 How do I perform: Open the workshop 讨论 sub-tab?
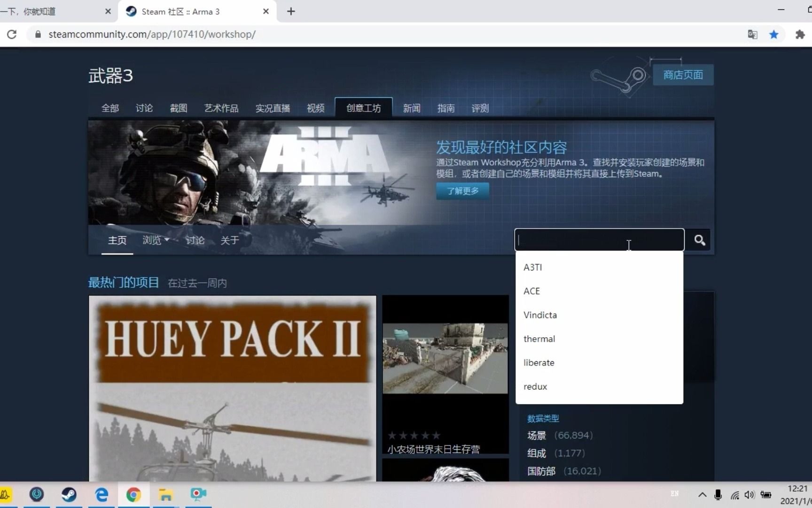(x=195, y=240)
